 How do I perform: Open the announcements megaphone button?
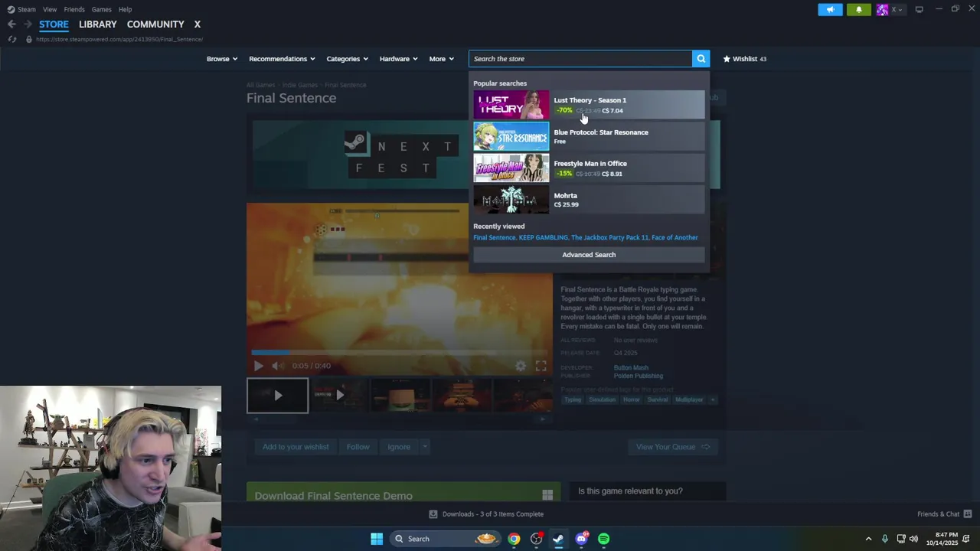(x=830, y=9)
